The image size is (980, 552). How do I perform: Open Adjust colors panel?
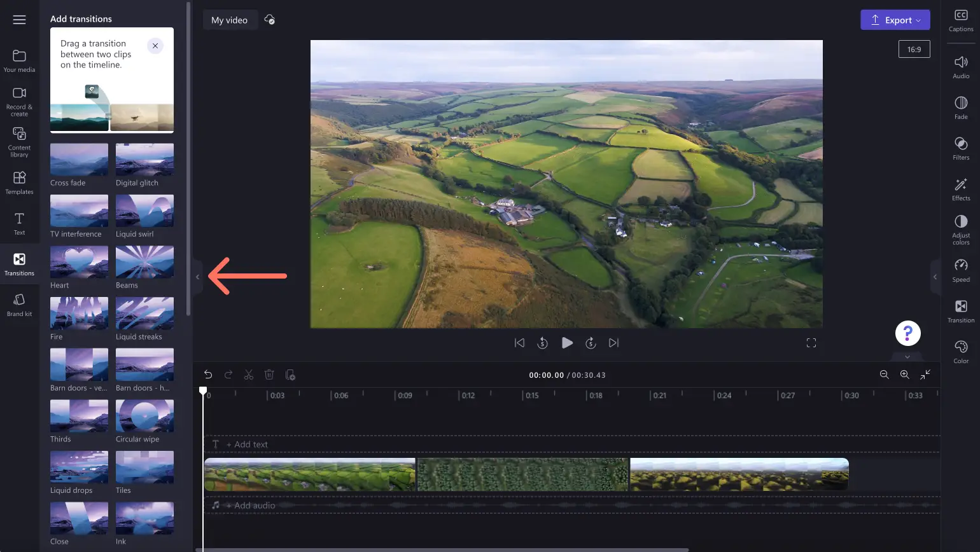961,230
